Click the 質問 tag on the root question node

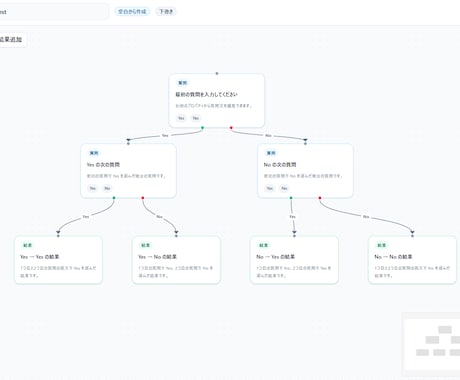[x=183, y=83]
